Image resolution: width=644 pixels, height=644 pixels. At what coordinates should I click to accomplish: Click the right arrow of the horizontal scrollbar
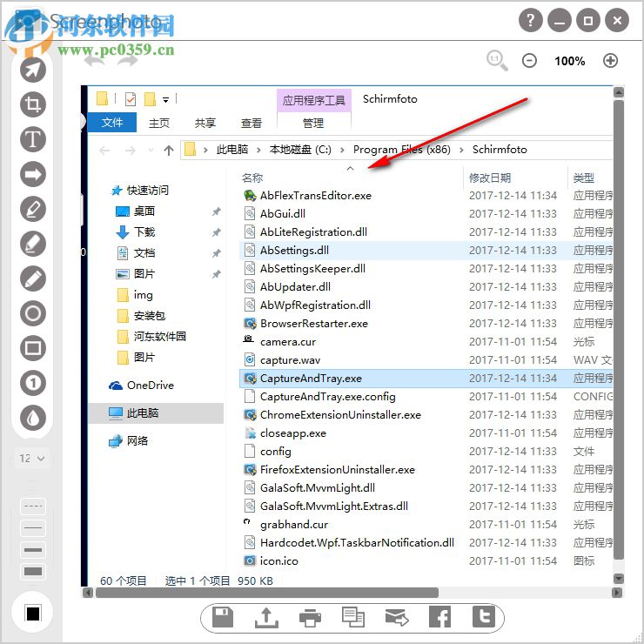point(617,593)
